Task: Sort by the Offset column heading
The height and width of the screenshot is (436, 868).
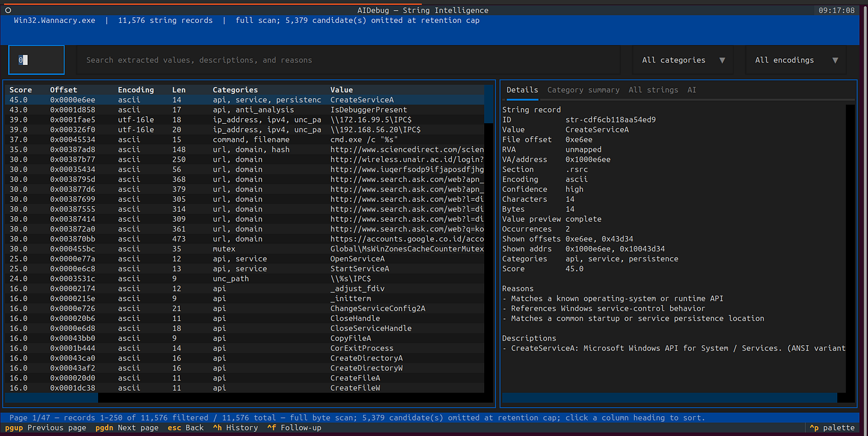Action: (64, 90)
